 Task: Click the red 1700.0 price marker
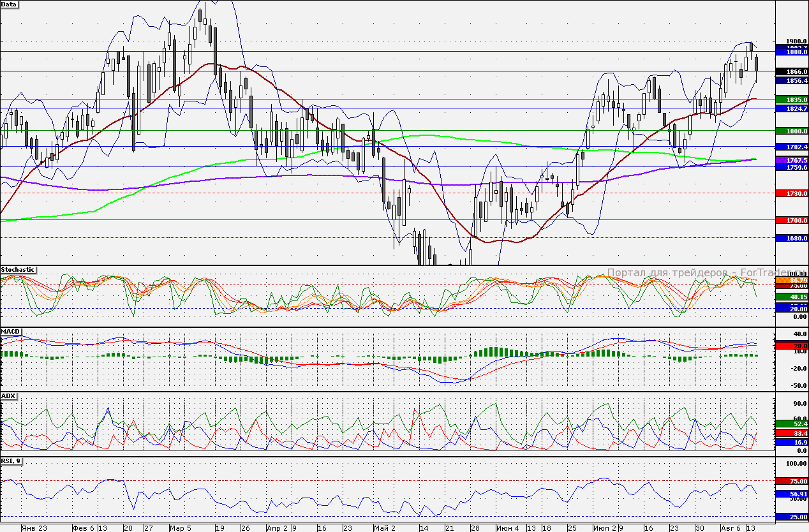pyautogui.click(x=791, y=220)
